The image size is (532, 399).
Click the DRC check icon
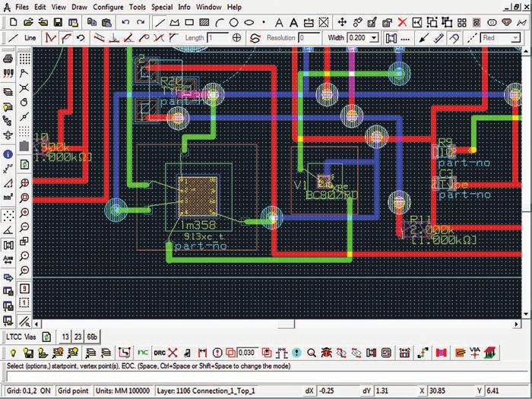tap(160, 353)
